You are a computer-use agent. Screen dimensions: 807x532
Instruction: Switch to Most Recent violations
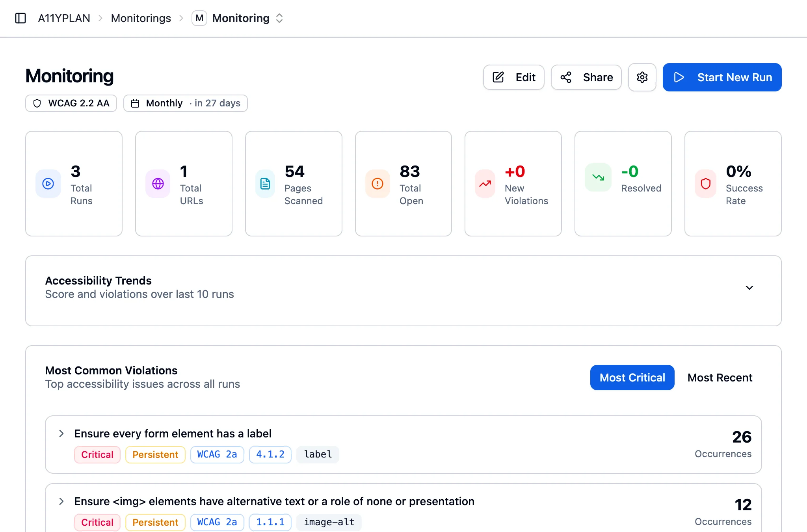coord(720,378)
